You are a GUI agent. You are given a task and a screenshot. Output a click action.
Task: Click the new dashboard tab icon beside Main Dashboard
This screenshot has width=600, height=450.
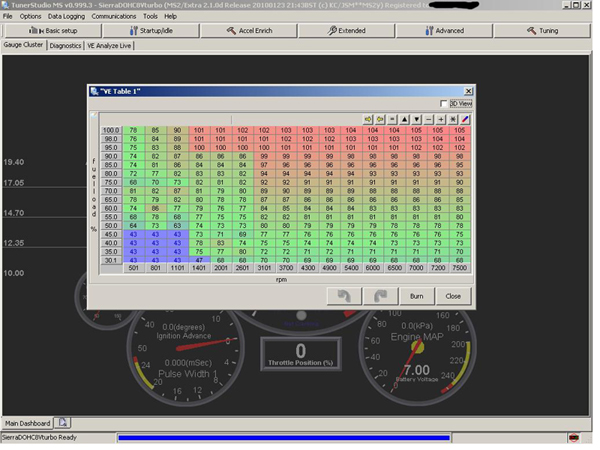pyautogui.click(x=62, y=423)
